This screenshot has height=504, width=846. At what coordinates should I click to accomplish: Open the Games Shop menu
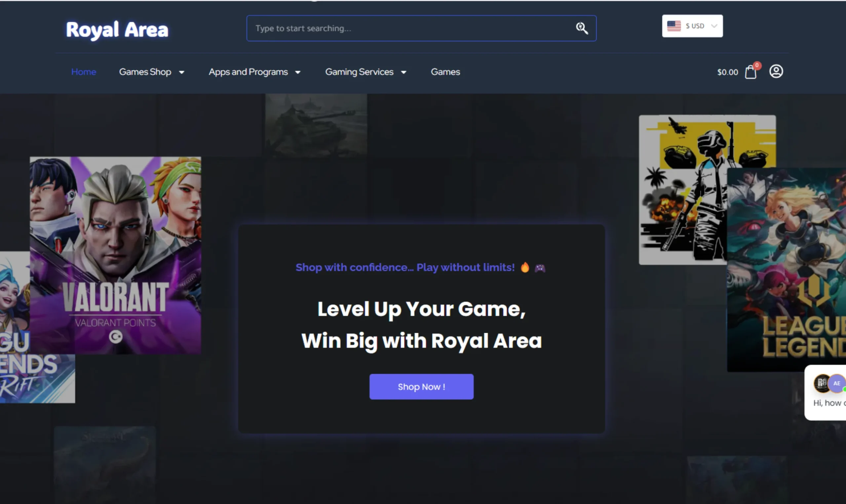(x=145, y=72)
